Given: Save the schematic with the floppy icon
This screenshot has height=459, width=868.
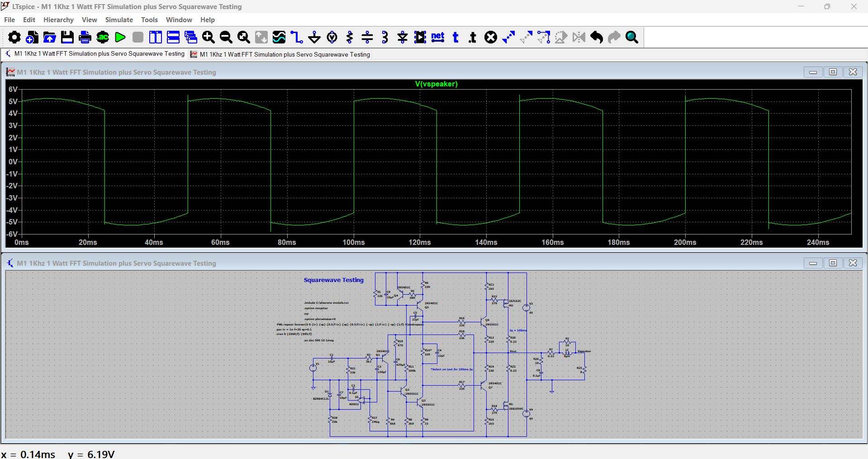Looking at the screenshot, I should (67, 37).
